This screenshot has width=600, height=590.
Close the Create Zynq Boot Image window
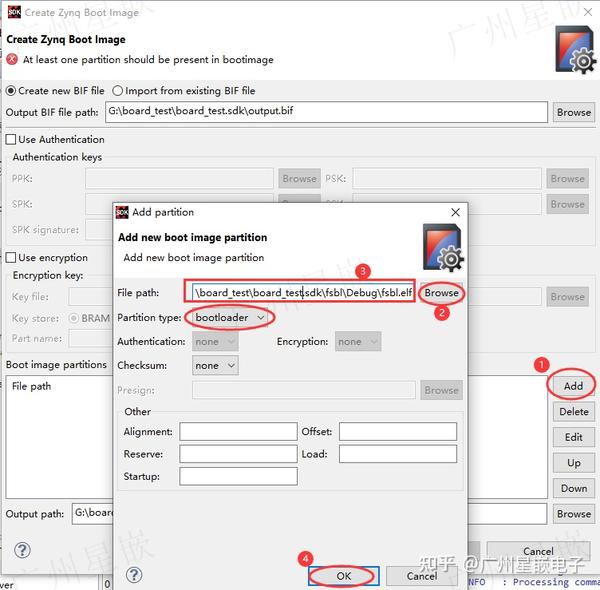(588, 12)
